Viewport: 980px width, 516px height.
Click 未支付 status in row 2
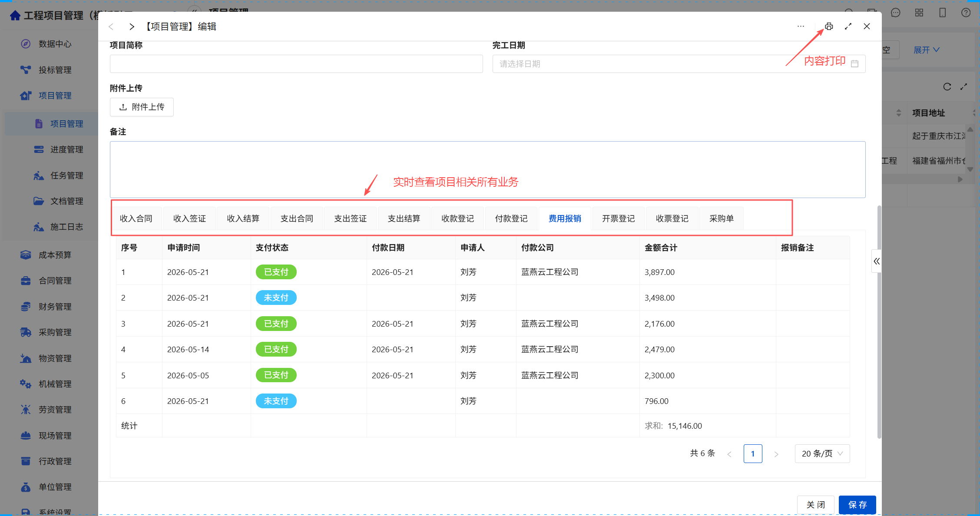(x=276, y=298)
